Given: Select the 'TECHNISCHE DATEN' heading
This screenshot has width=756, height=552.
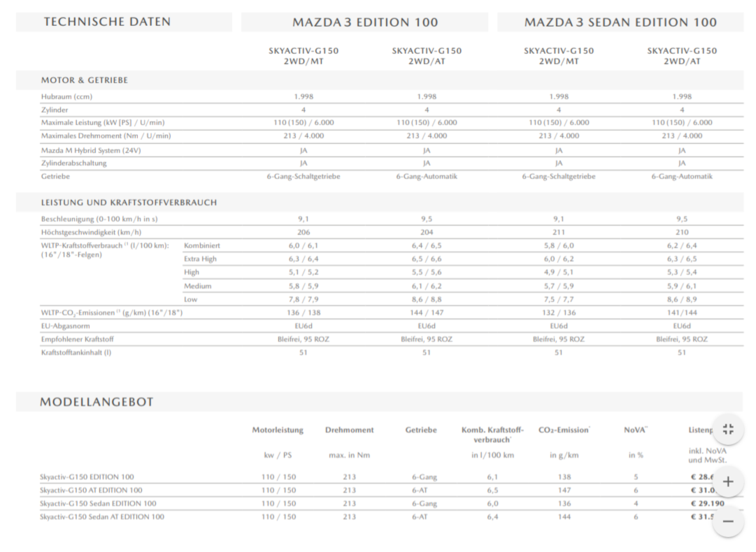Looking at the screenshot, I should pos(107,22).
